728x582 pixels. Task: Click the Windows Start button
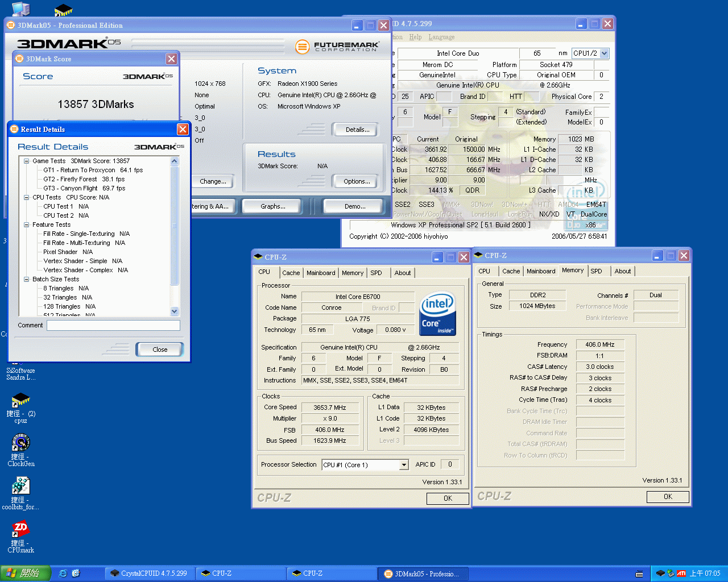(x=26, y=573)
